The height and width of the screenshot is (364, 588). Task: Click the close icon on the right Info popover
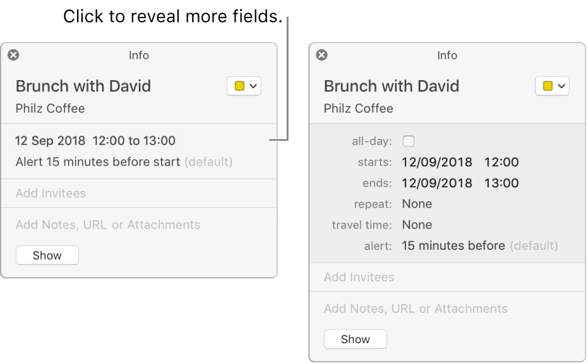pyautogui.click(x=321, y=55)
